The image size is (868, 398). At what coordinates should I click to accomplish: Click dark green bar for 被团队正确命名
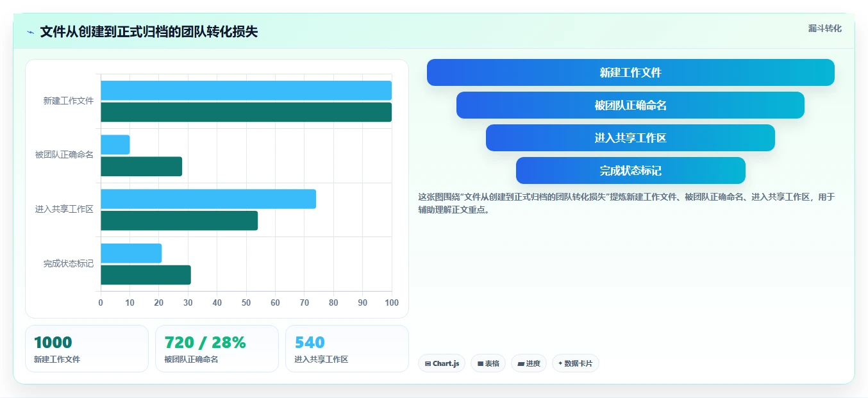[142, 167]
